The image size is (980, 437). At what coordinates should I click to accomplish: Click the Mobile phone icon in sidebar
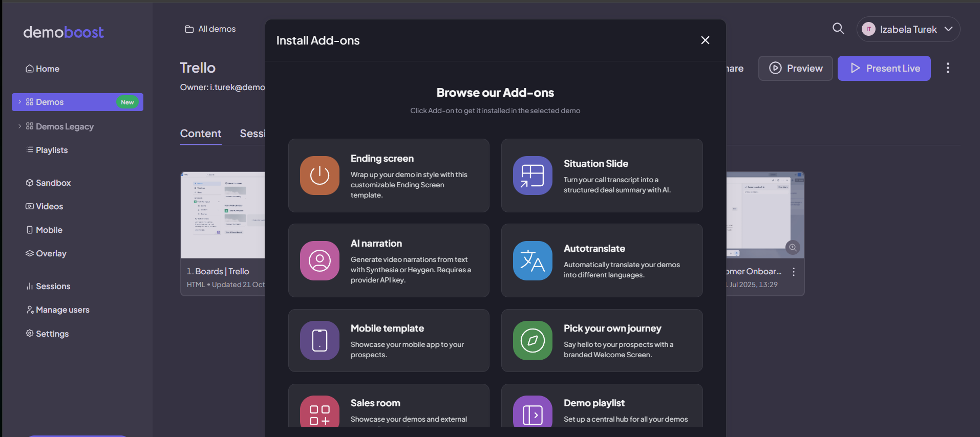[30, 230]
